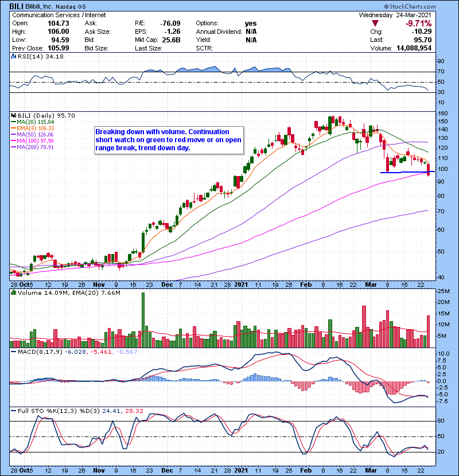Image resolution: width=459 pixels, height=476 pixels.
Task: Click the Volume 14.09M, EMA(20) 7.66M label
Action: tap(69, 293)
